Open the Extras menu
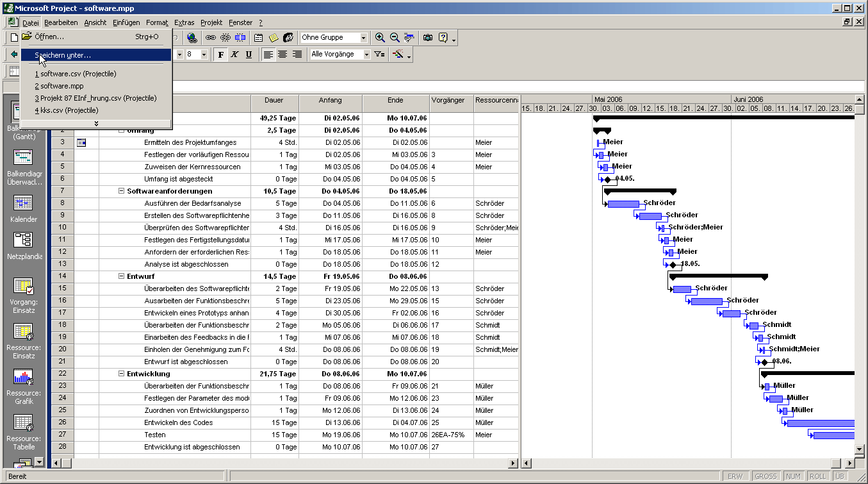Screen dimensions: 868x484 click(x=184, y=22)
